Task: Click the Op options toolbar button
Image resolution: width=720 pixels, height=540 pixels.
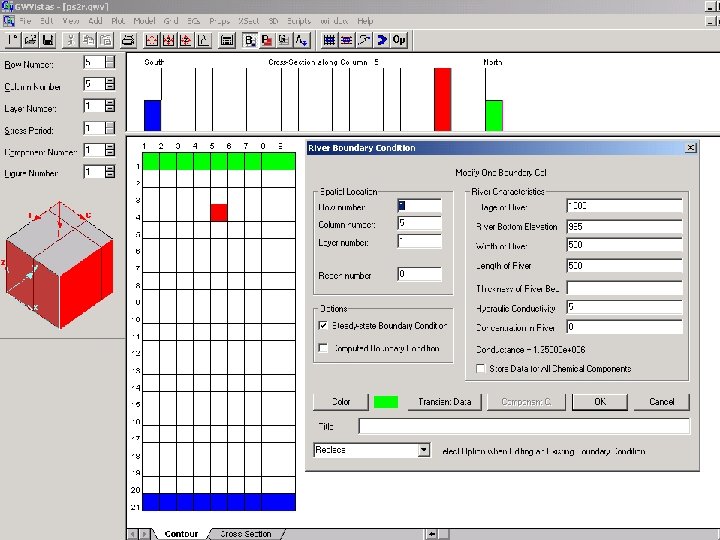Action: click(399, 40)
